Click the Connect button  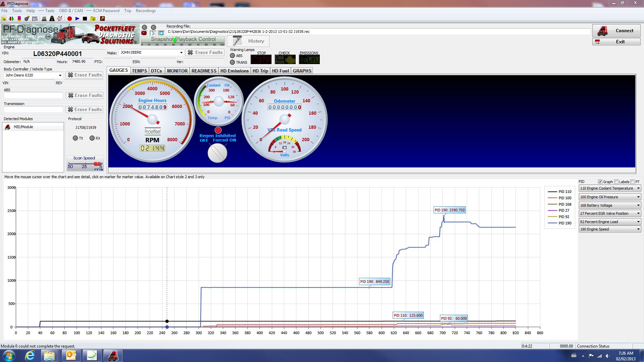[x=616, y=31]
